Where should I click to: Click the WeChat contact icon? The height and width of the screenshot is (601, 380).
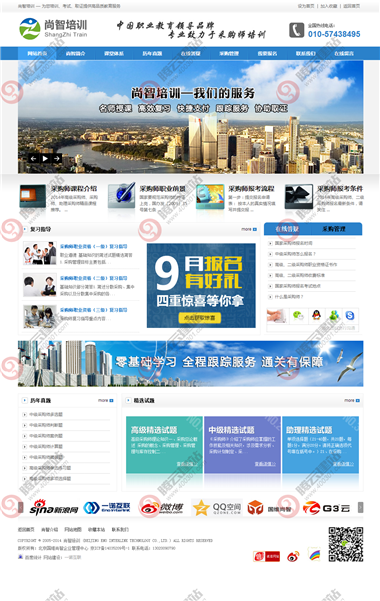pos(298,315)
